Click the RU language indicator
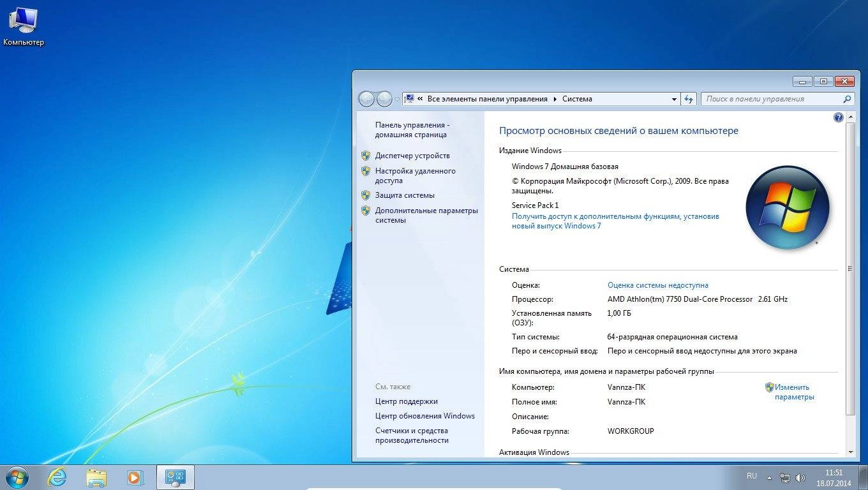868x490 pixels. pyautogui.click(x=752, y=476)
